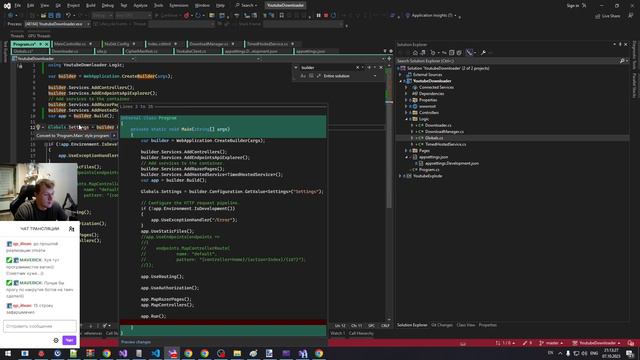Click the Undo toolbar icon
Image resolution: width=640 pixels, height=360 pixels.
69,16
